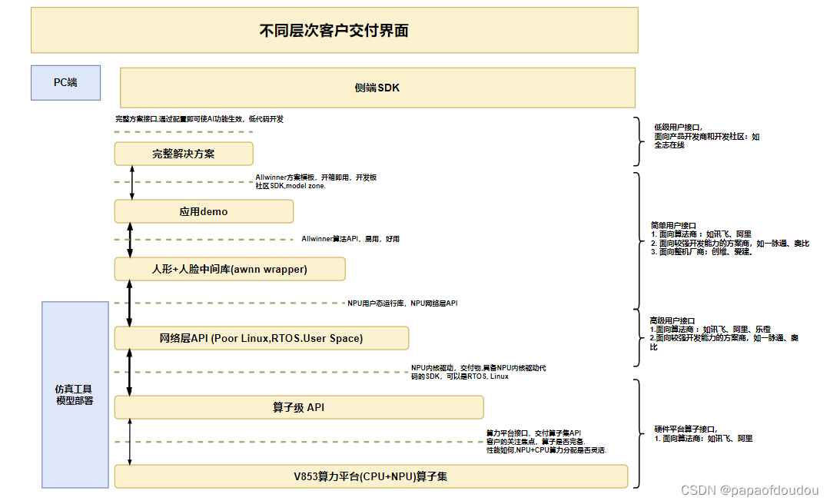Click the note Allwinner方案模板,开箱即用

[316, 181]
